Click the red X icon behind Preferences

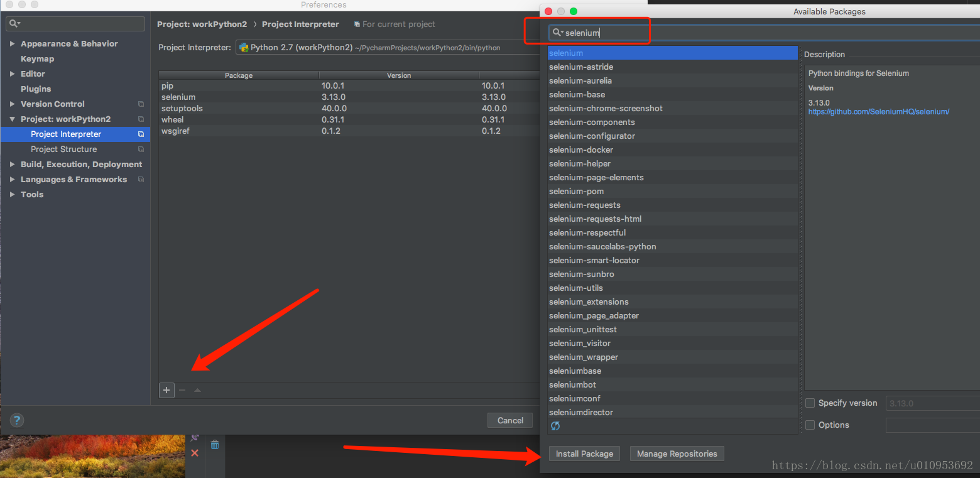195,453
